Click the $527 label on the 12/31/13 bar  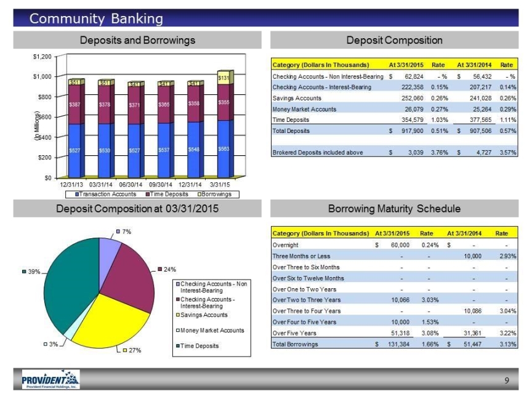[x=75, y=150]
